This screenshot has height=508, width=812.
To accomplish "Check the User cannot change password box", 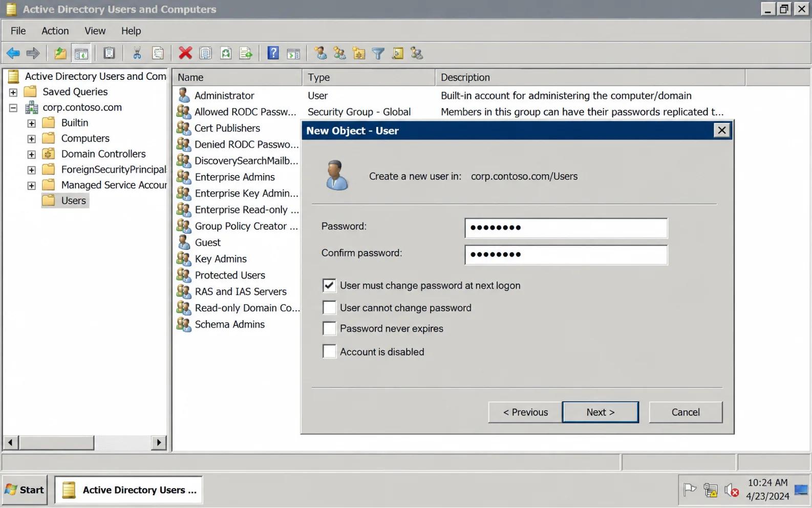I will (329, 307).
